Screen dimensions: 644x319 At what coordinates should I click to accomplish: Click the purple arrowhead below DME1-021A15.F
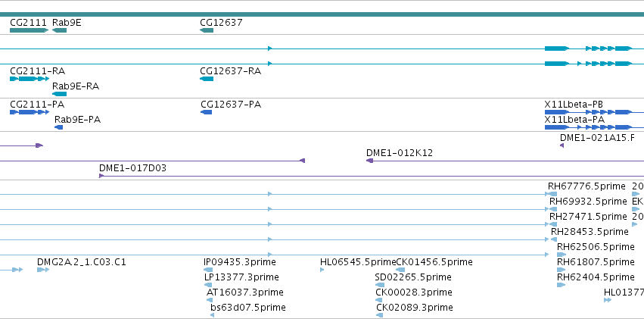point(562,145)
